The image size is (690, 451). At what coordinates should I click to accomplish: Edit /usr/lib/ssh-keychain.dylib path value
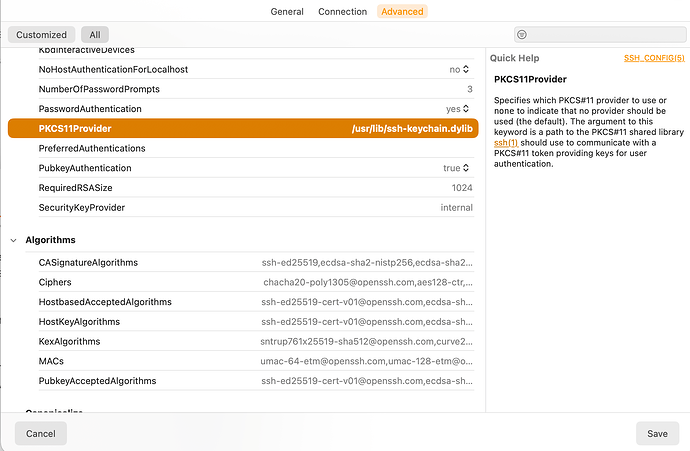[412, 128]
